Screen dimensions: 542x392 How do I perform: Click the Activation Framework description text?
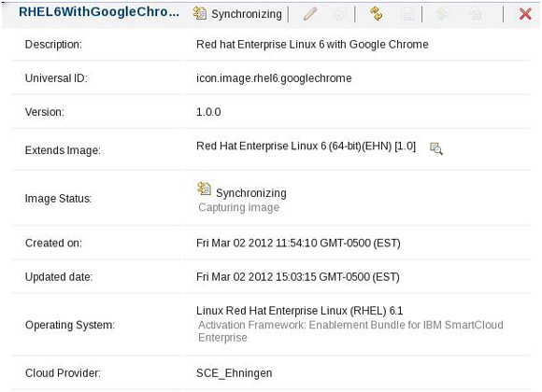pyautogui.click(x=350, y=331)
